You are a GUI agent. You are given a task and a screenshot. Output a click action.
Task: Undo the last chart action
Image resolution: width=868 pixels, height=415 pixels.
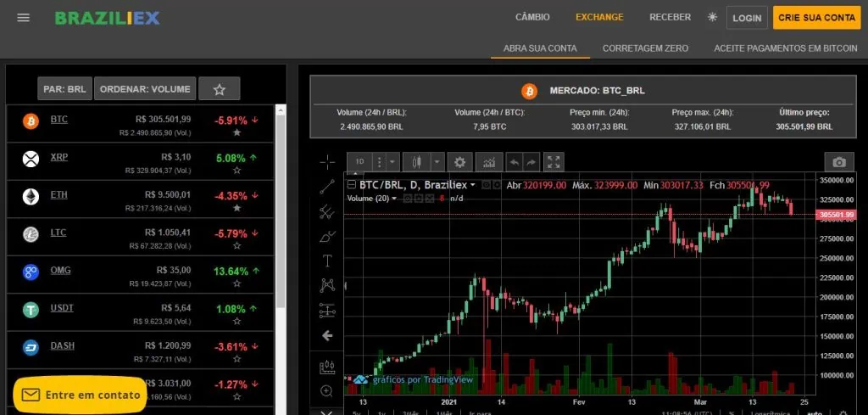515,162
